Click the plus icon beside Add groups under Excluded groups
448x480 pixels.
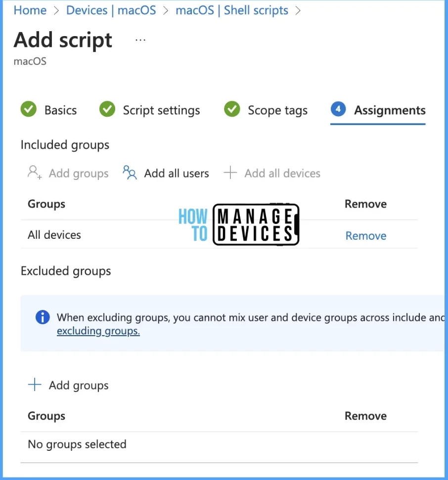(34, 384)
